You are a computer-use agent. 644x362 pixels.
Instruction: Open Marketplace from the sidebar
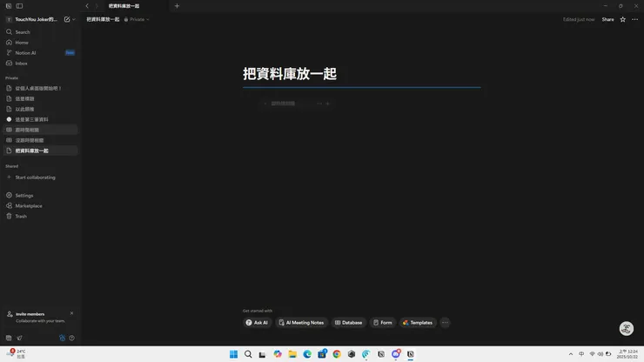pyautogui.click(x=40, y=205)
